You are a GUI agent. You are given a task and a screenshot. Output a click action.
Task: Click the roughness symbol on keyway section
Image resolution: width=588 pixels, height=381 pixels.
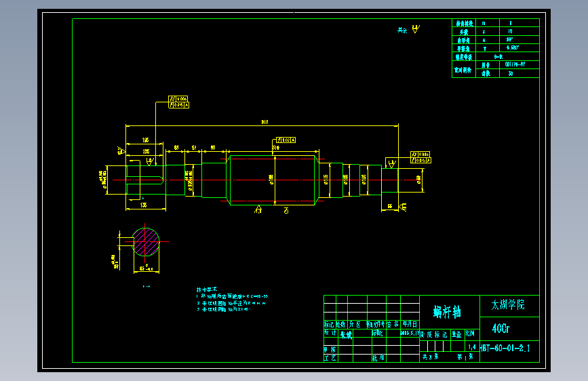coord(151,161)
